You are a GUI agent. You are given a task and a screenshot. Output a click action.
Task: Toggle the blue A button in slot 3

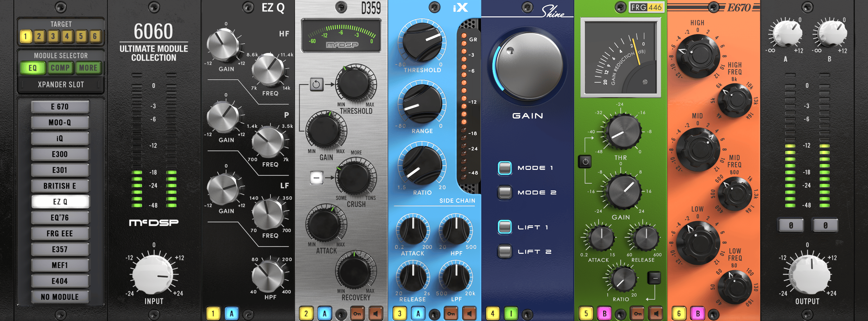(418, 313)
